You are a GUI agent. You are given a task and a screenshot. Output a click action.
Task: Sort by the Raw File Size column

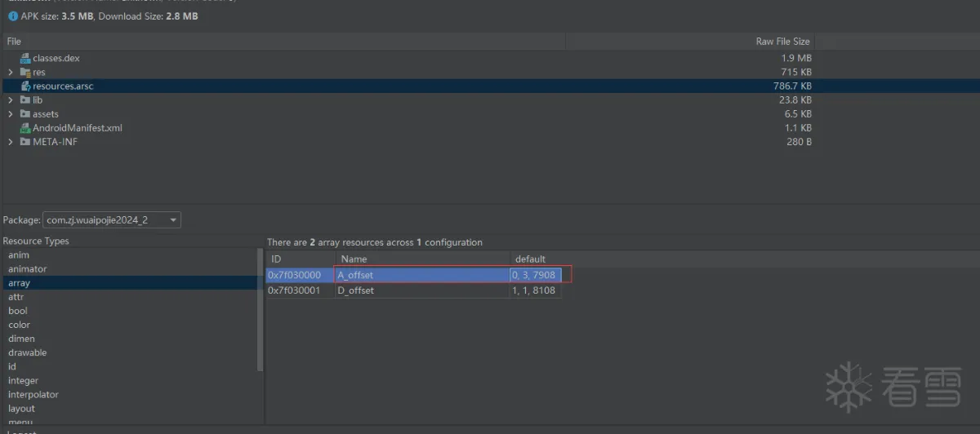click(782, 42)
